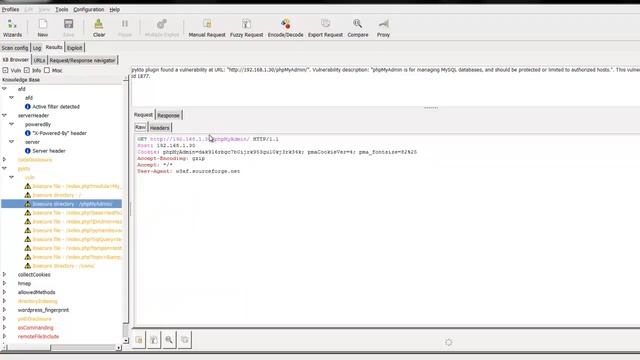640x360 pixels.
Task: Click the warning icon on the Insecure directory /icons/ row
Action: pos(28,266)
